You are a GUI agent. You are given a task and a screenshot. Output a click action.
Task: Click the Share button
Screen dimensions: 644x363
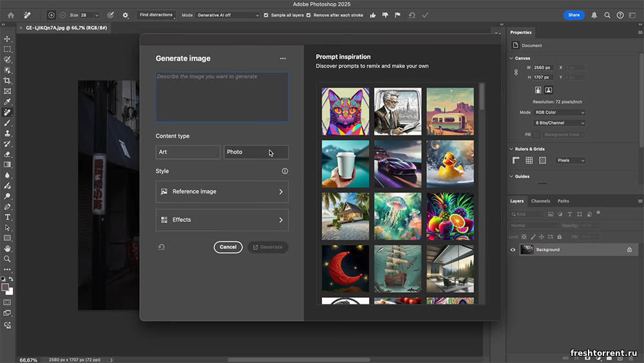(x=574, y=15)
